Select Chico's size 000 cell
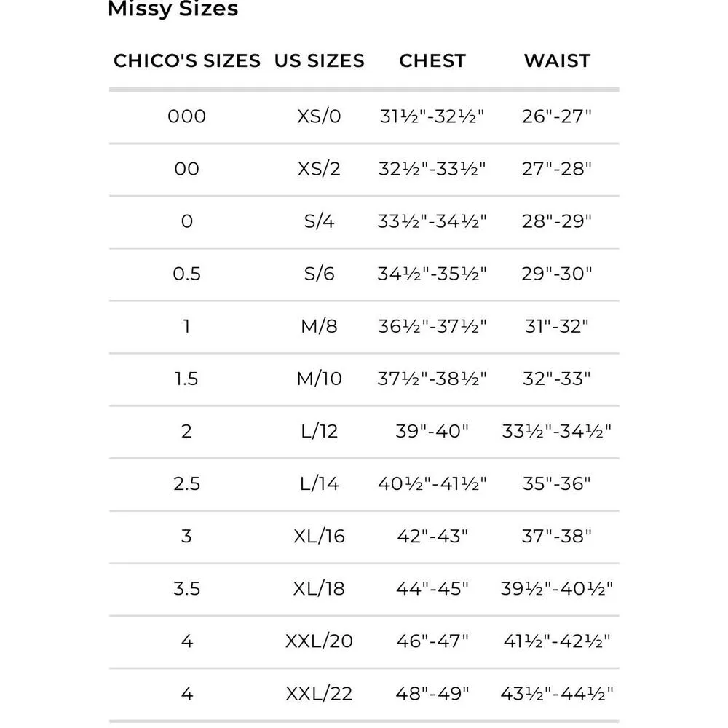Image resolution: width=728 pixels, height=728 pixels. (x=187, y=116)
